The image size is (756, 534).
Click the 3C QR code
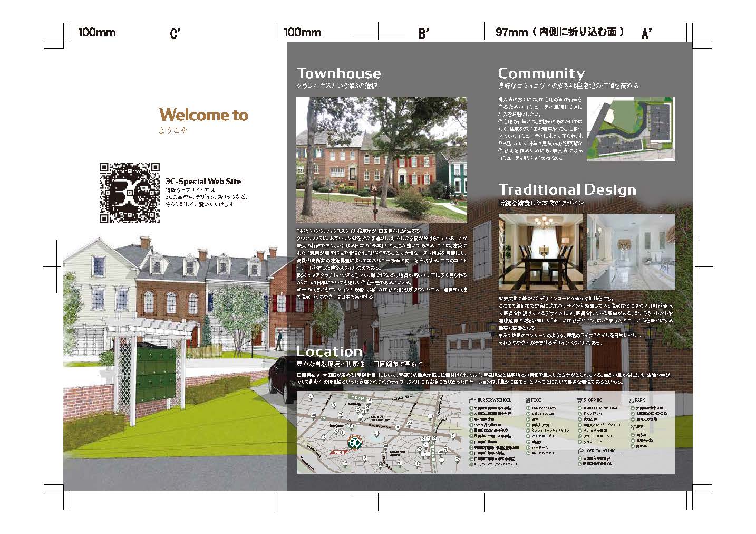(130, 192)
